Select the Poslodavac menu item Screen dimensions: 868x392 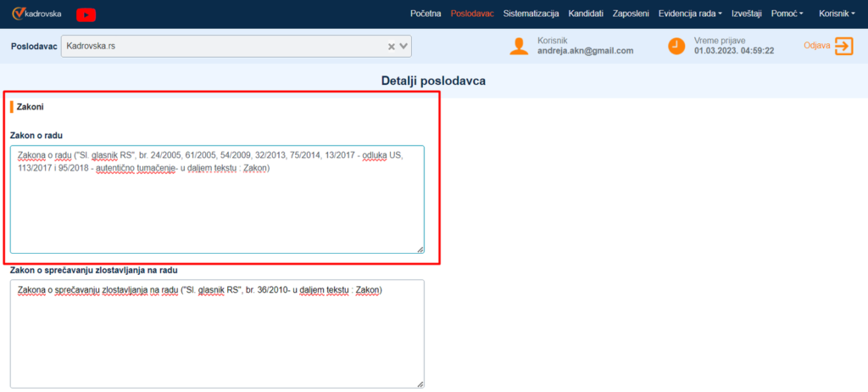(472, 14)
